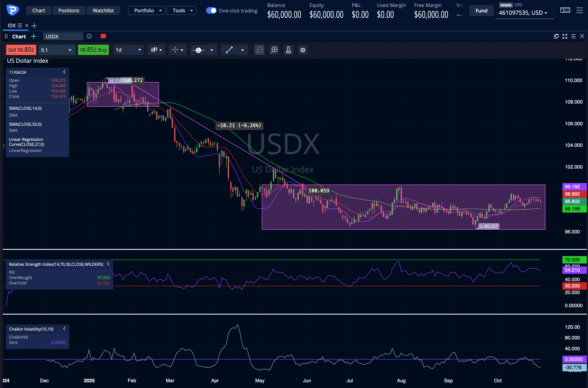This screenshot has width=588, height=388.
Task: Click the info icon next to USDX symbol
Action: [89, 36]
